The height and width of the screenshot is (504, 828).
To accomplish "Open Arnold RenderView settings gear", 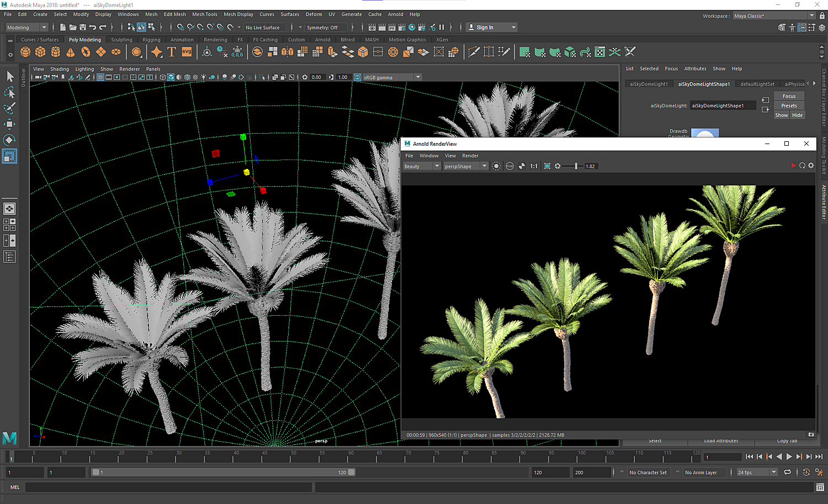I will pos(811,166).
